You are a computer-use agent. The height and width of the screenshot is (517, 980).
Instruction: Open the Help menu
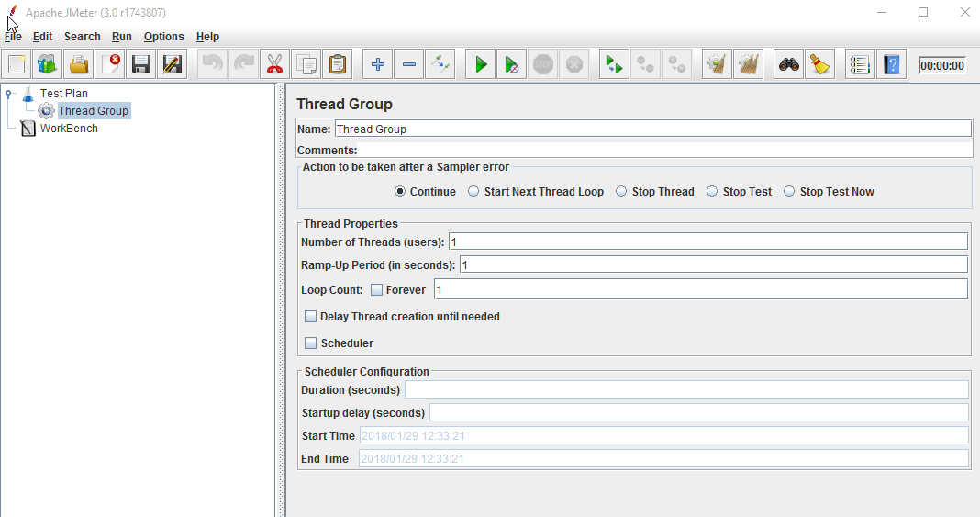(x=207, y=36)
